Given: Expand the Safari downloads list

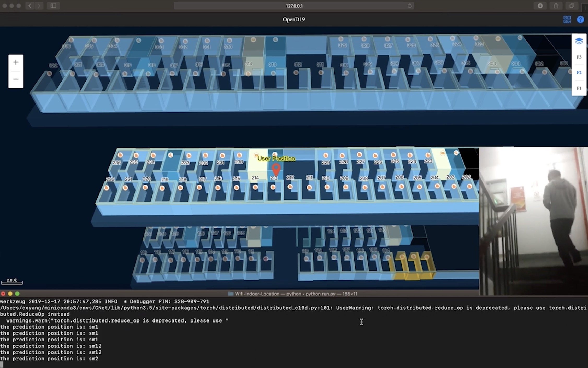Looking at the screenshot, I should [540, 5].
